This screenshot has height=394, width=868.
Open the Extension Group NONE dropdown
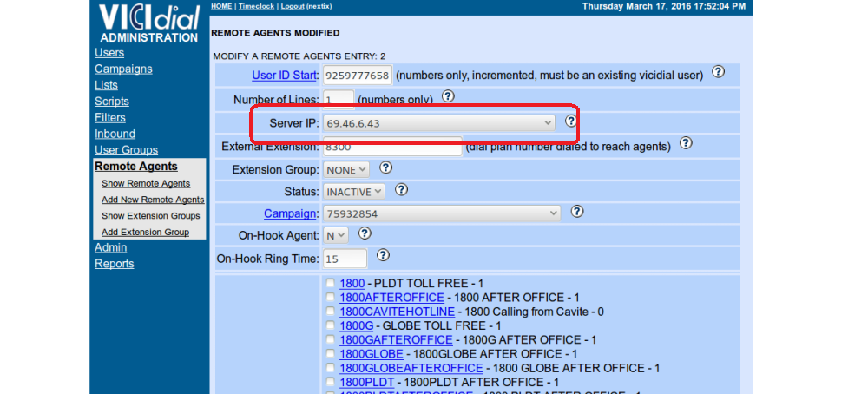[x=346, y=169]
